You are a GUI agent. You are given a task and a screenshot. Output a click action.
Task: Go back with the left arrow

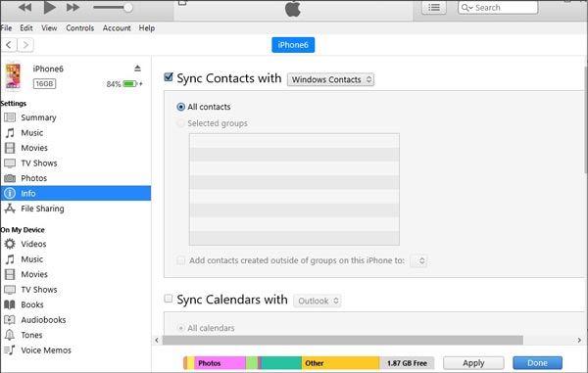click(x=9, y=45)
